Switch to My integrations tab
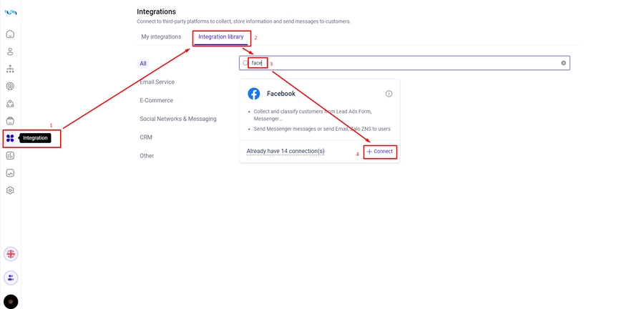644x309 pixels. [161, 37]
